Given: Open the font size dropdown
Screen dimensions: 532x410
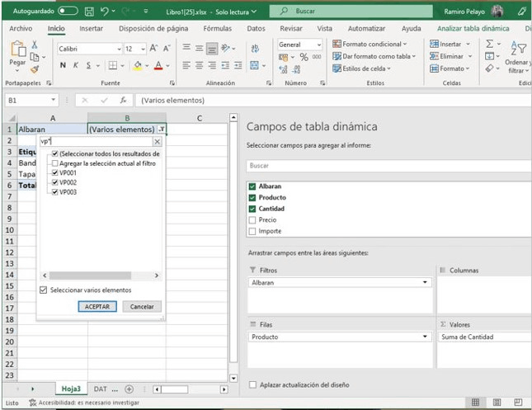Looking at the screenshot, I should 141,49.
